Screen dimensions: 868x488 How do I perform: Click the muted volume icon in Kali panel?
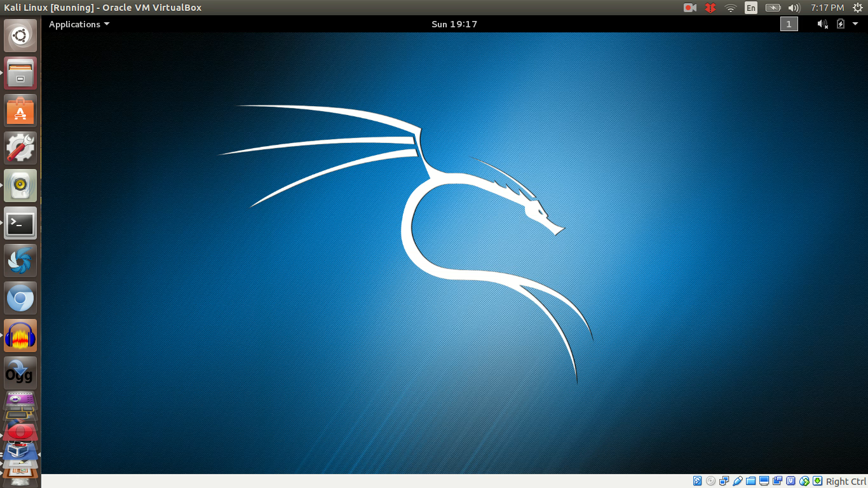point(822,24)
